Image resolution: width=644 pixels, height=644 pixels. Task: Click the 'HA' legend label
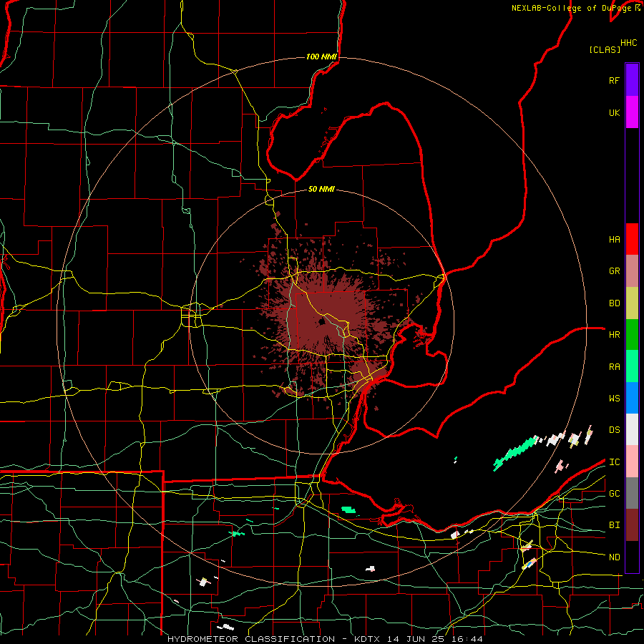[615, 240]
